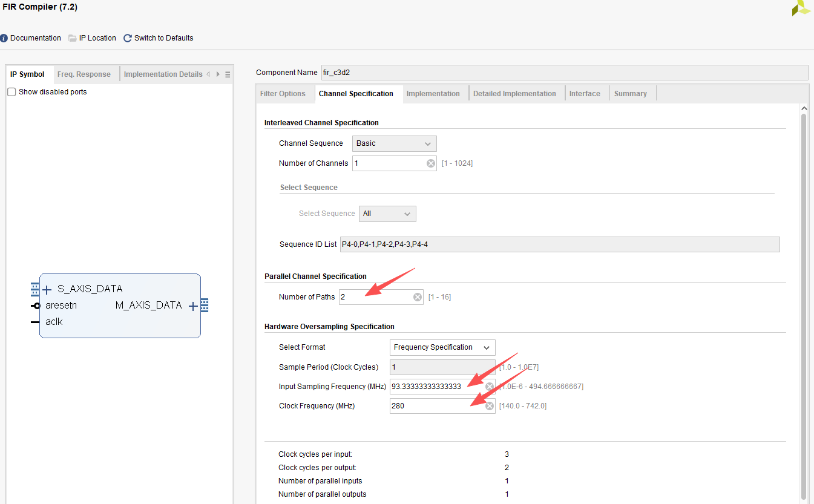814x504 pixels.
Task: Click the Parallel Channel Specification heading
Action: click(315, 277)
